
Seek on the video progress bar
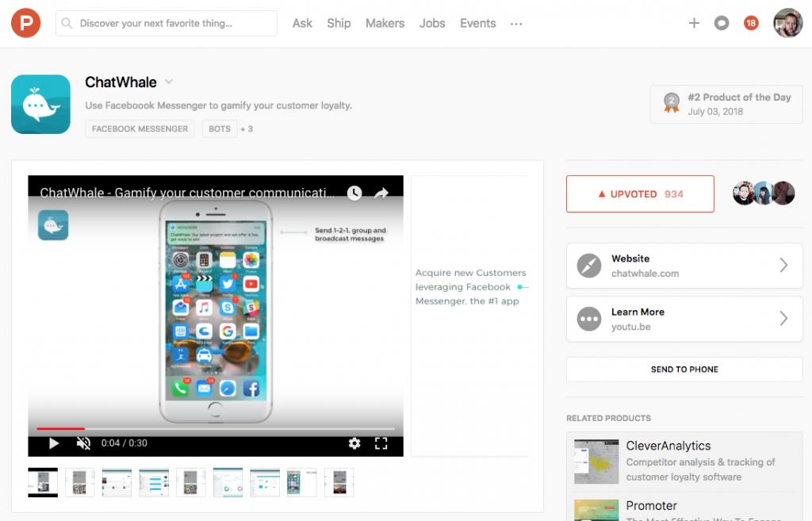(216, 429)
